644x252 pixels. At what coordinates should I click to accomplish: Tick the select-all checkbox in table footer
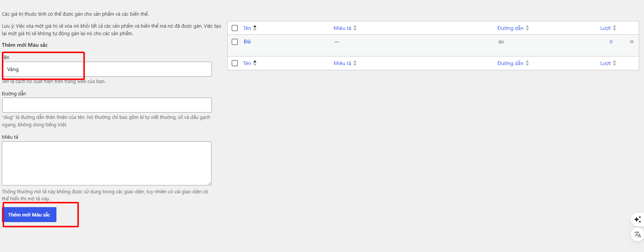pos(235,63)
